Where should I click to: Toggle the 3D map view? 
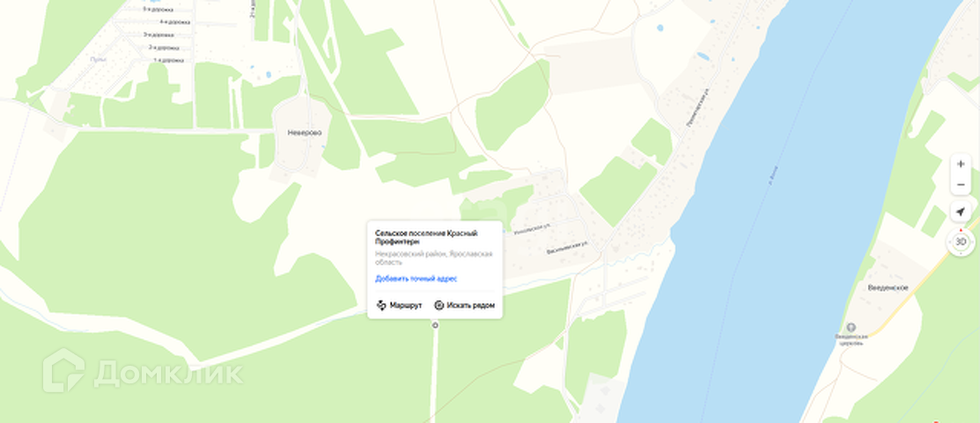961,242
